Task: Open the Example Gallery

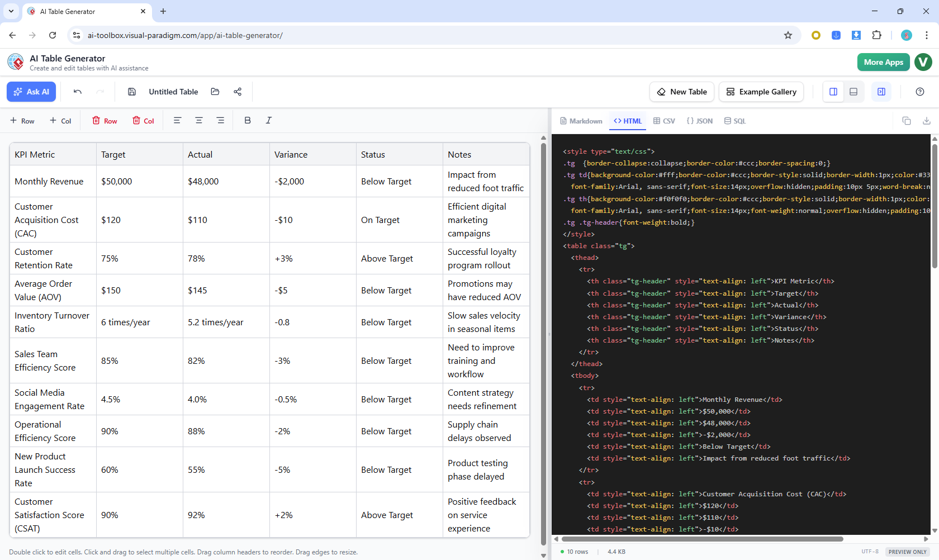Action: pos(761,92)
